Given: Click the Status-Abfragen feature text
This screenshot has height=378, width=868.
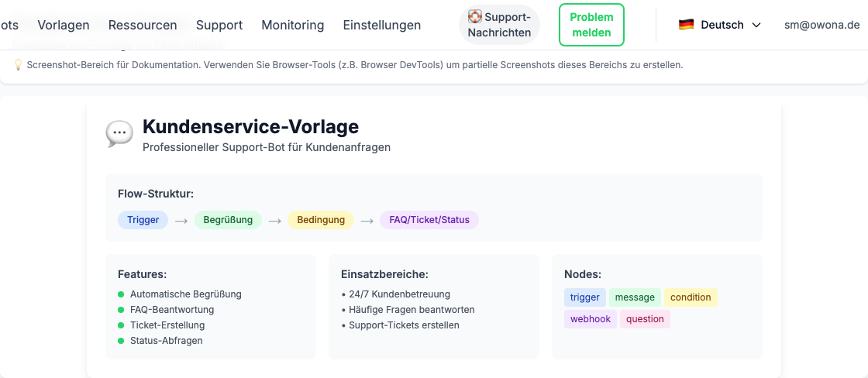Looking at the screenshot, I should coord(166,340).
